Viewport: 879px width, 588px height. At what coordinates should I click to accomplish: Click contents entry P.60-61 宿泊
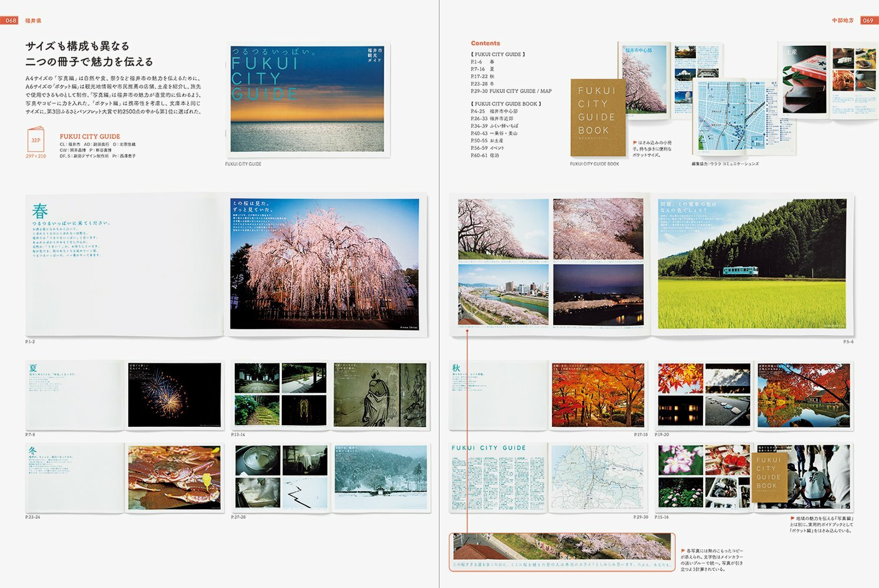(x=485, y=155)
